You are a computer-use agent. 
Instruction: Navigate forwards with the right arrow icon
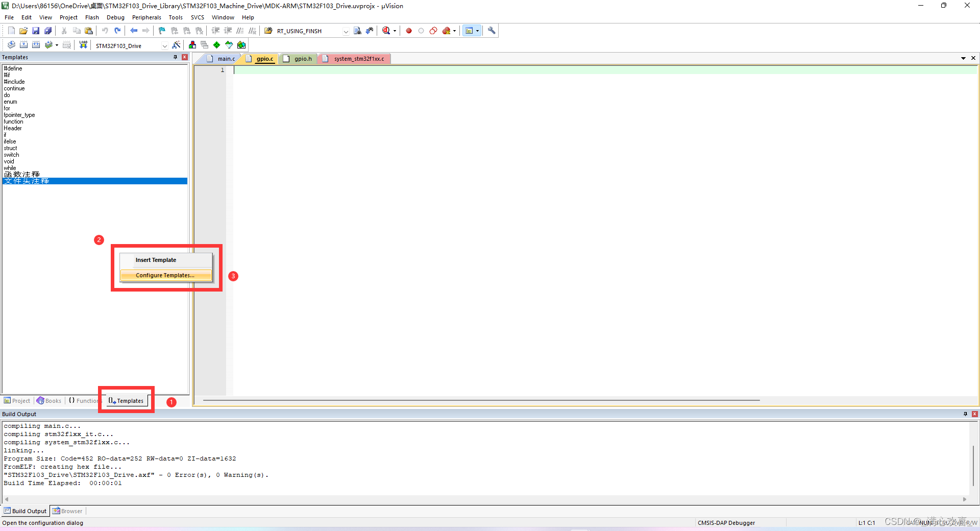pos(146,31)
